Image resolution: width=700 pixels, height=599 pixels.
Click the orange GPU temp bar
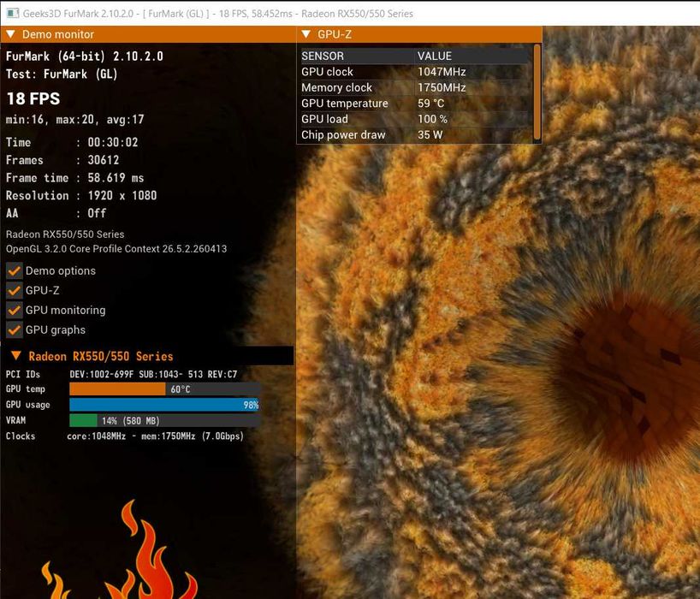[x=117, y=388]
